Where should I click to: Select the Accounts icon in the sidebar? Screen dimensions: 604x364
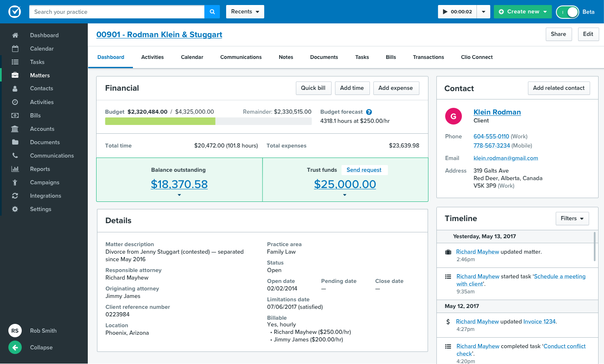(x=15, y=129)
